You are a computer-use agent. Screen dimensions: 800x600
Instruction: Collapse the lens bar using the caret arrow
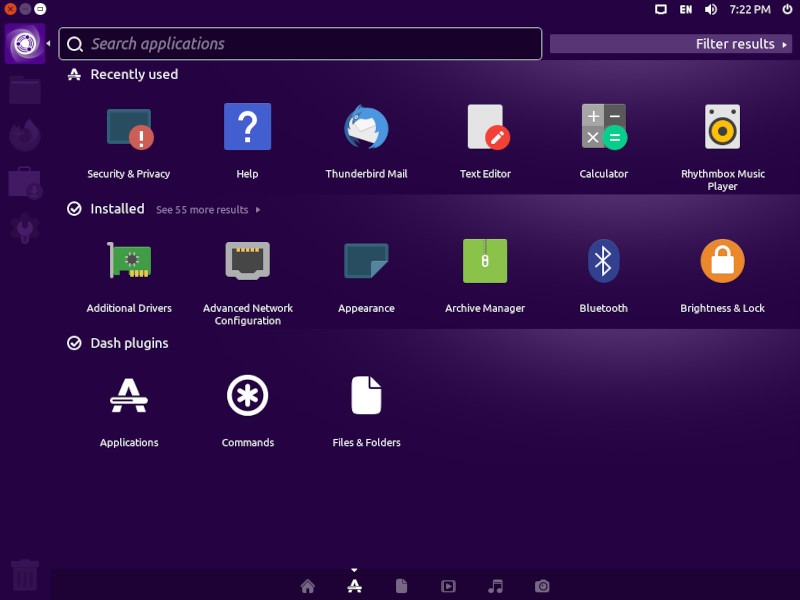point(354,570)
